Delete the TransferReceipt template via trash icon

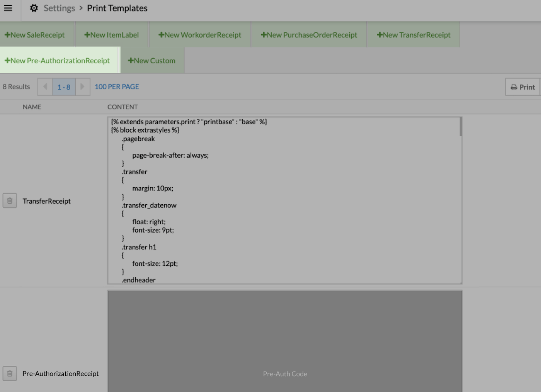point(10,200)
